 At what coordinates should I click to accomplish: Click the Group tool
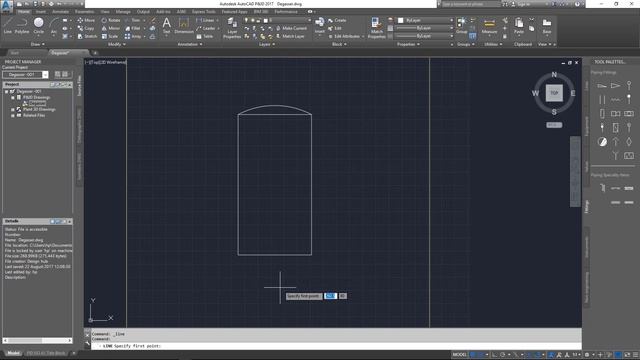(x=461, y=25)
